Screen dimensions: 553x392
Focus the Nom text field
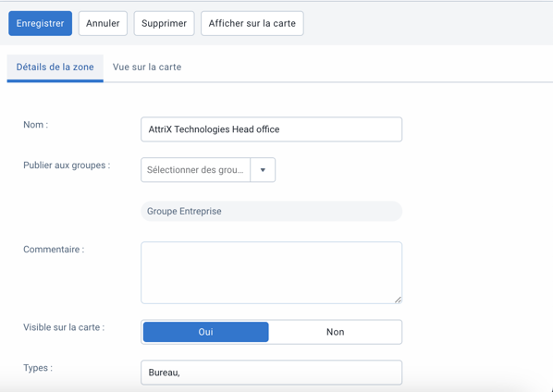coord(271,129)
